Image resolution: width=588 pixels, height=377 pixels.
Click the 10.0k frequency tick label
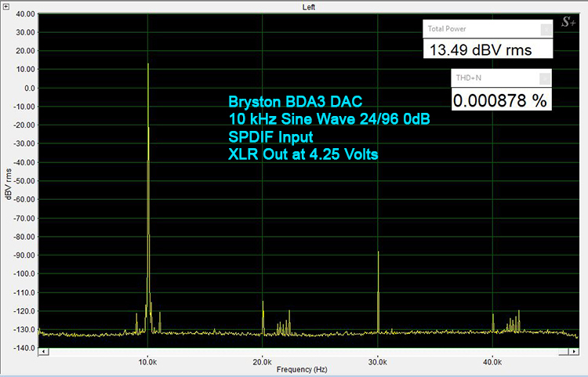pos(148,361)
